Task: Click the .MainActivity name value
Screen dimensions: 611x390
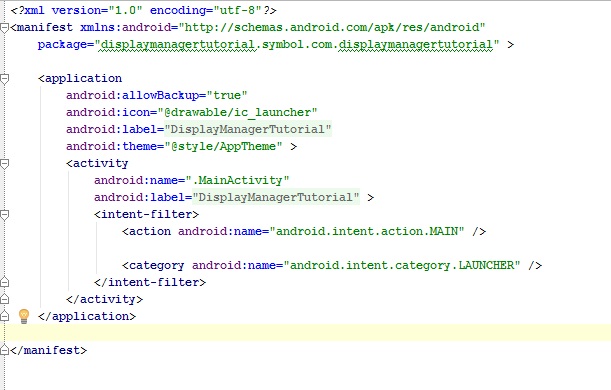Action: coord(237,180)
